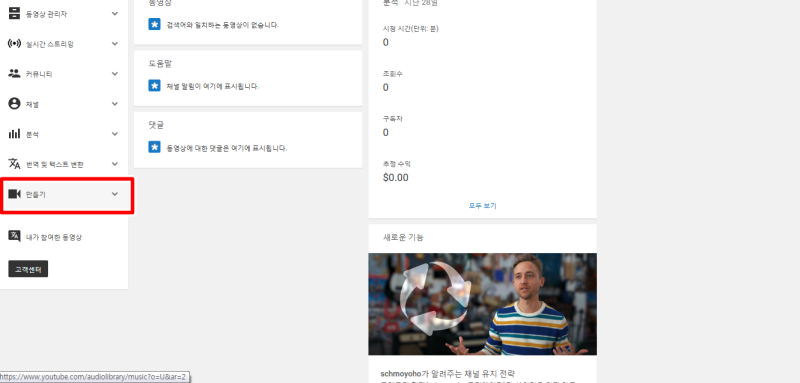800x383 pixels.
Task: Click the youtube.com/audiolibrary status bar URL
Action: pos(93,377)
